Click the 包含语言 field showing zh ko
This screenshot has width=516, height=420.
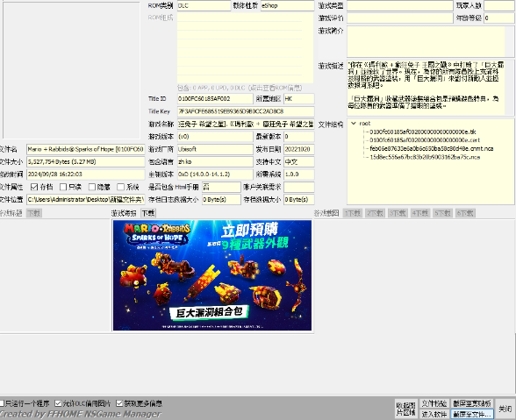click(x=215, y=162)
